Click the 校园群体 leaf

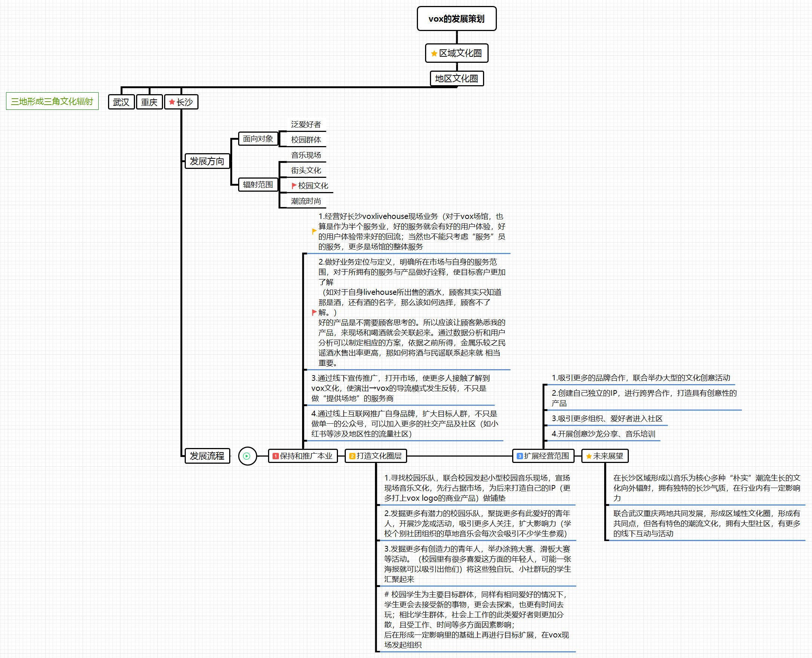pyautogui.click(x=306, y=139)
